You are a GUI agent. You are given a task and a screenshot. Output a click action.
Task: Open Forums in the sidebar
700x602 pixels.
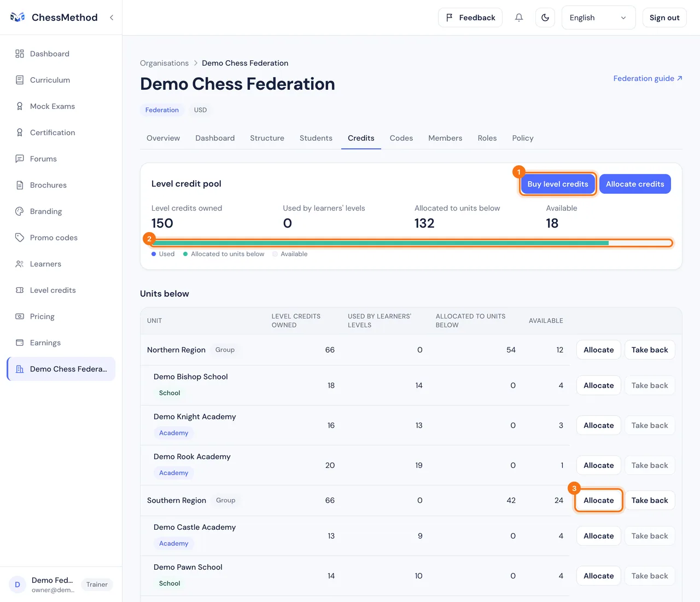pyautogui.click(x=61, y=159)
